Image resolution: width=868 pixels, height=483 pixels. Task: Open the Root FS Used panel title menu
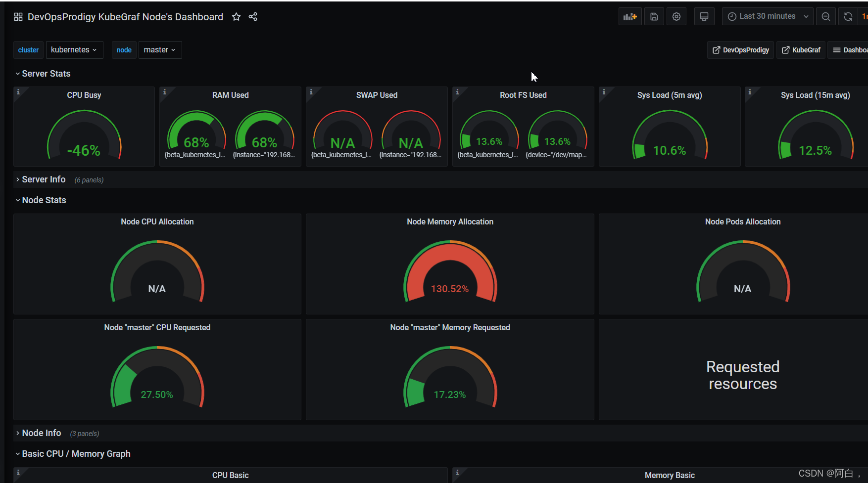click(523, 95)
